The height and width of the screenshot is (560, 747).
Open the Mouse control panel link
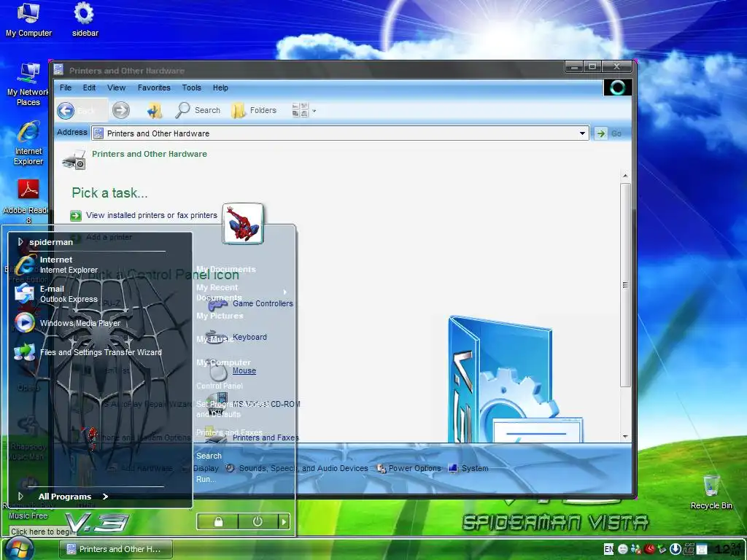(244, 370)
